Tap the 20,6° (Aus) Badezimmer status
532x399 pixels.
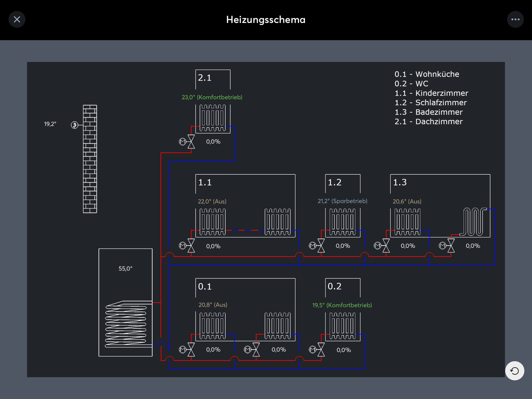pyautogui.click(x=407, y=201)
